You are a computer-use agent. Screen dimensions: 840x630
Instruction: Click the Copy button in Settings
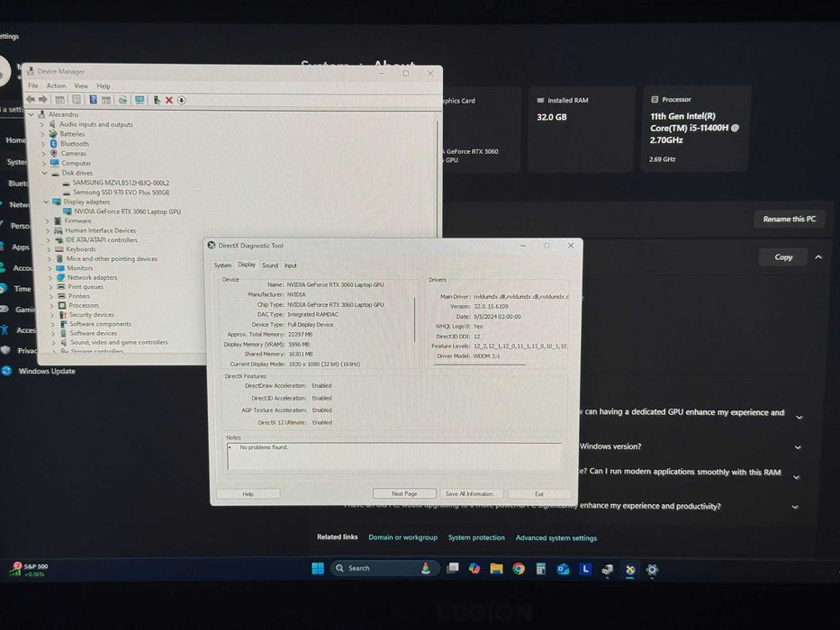tap(783, 257)
